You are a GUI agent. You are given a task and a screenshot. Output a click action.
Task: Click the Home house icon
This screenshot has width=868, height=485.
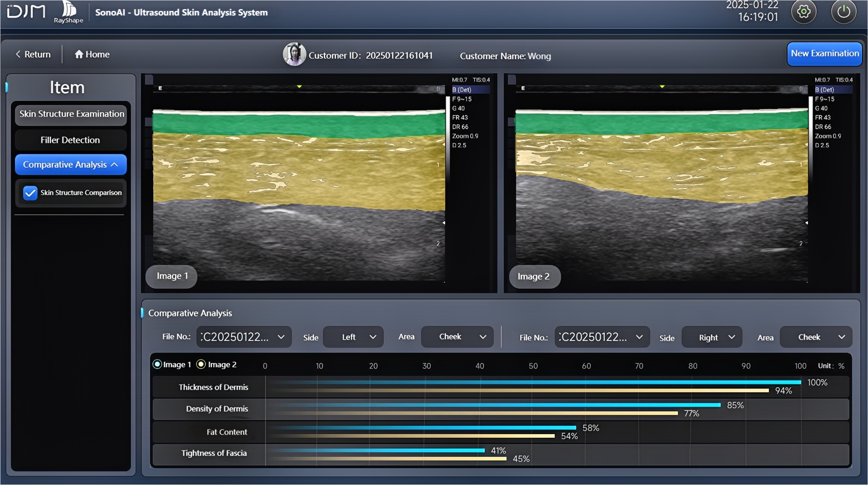tap(79, 55)
